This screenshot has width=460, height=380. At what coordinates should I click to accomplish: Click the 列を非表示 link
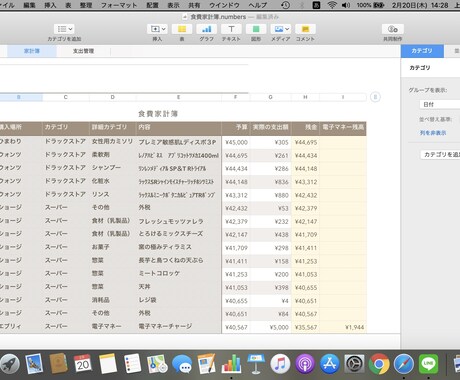(433, 133)
